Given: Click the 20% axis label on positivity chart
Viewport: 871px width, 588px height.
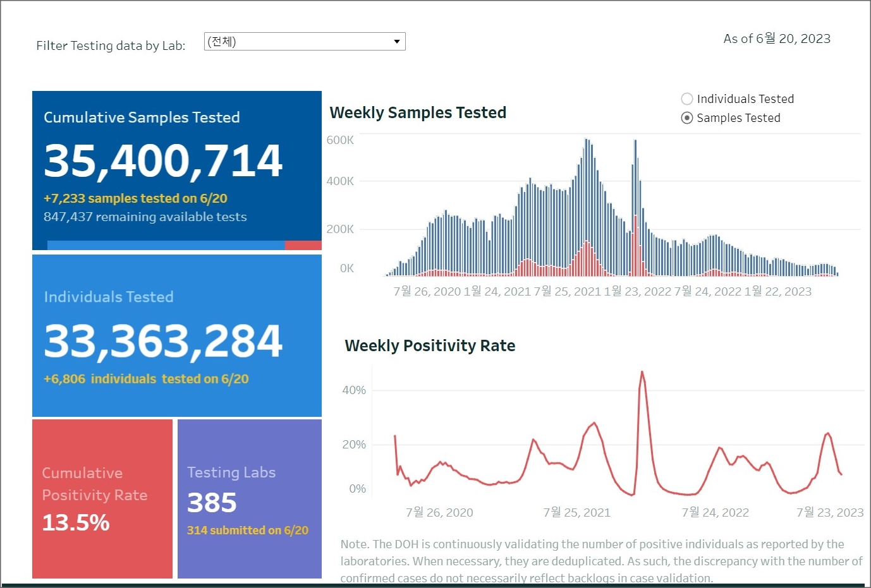Looking at the screenshot, I should click(x=354, y=445).
